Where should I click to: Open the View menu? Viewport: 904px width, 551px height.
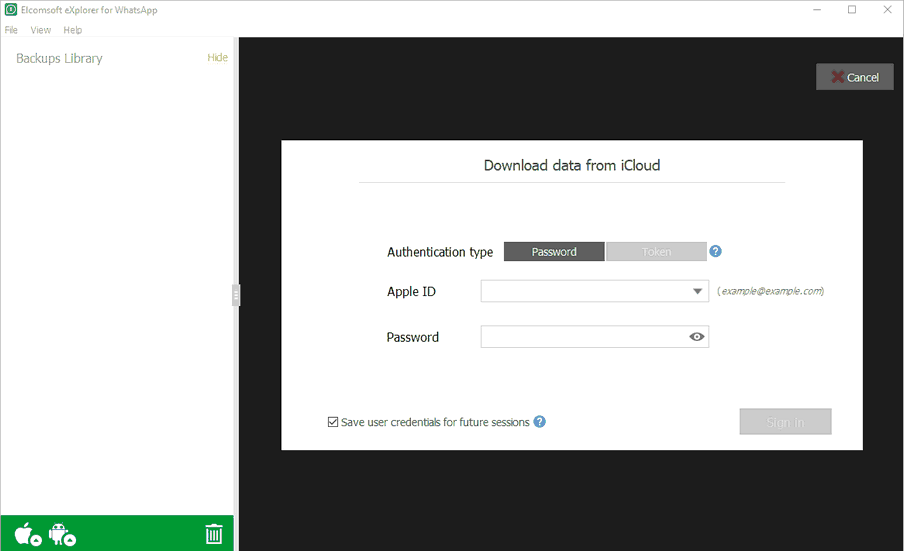[x=41, y=30]
